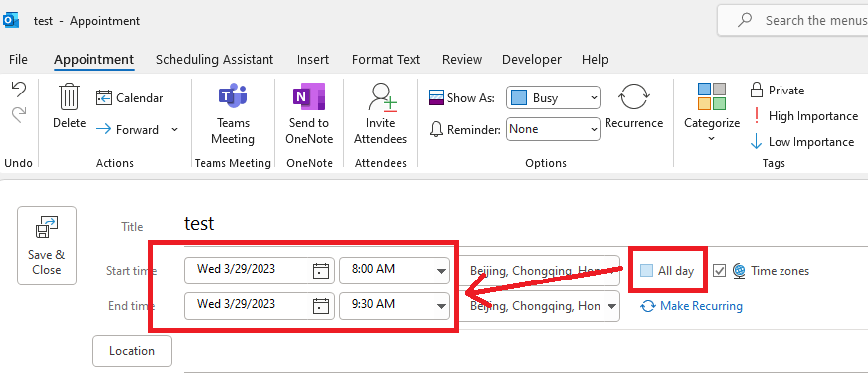The image size is (868, 373).
Task: Open the Help tab
Action: (x=595, y=60)
